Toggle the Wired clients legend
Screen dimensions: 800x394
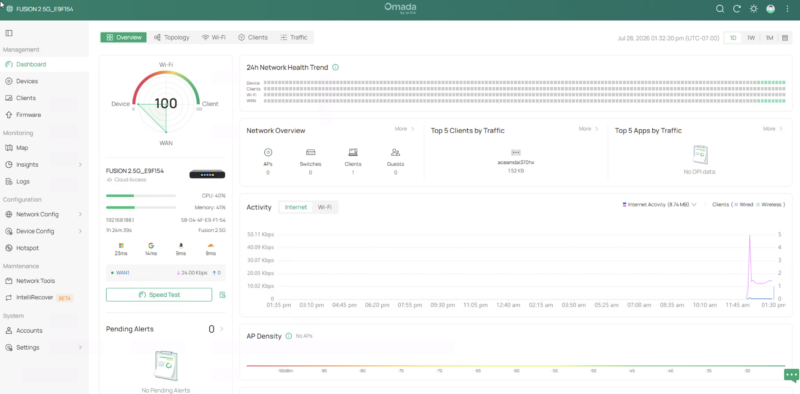click(x=744, y=205)
